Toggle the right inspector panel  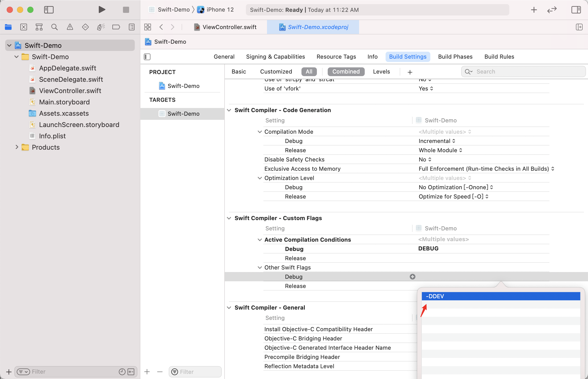576,10
